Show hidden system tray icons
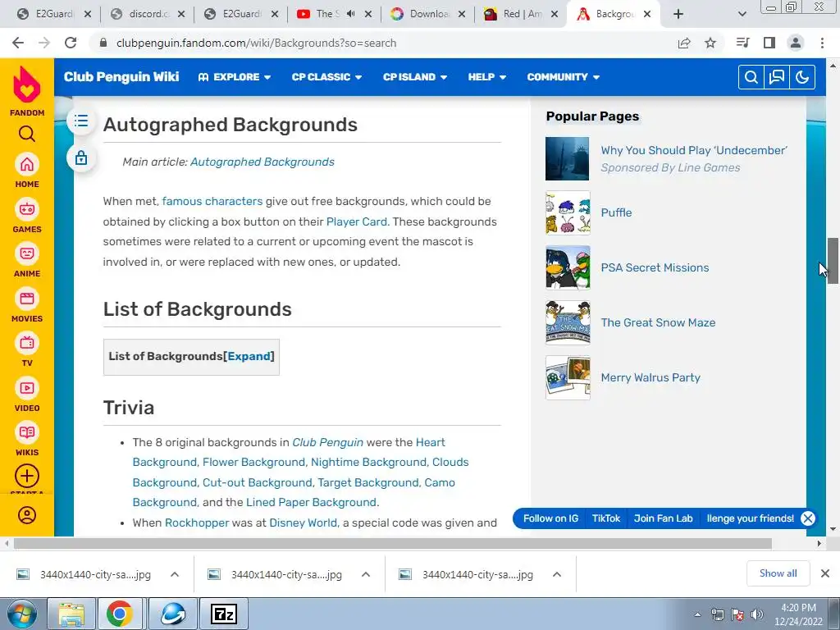This screenshot has height=630, width=840. tap(697, 614)
